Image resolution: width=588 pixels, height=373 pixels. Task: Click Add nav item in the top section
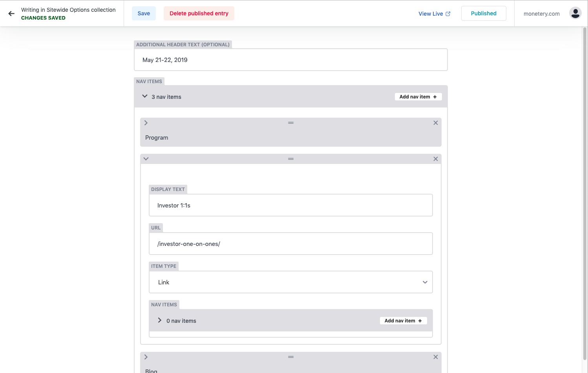pyautogui.click(x=418, y=96)
